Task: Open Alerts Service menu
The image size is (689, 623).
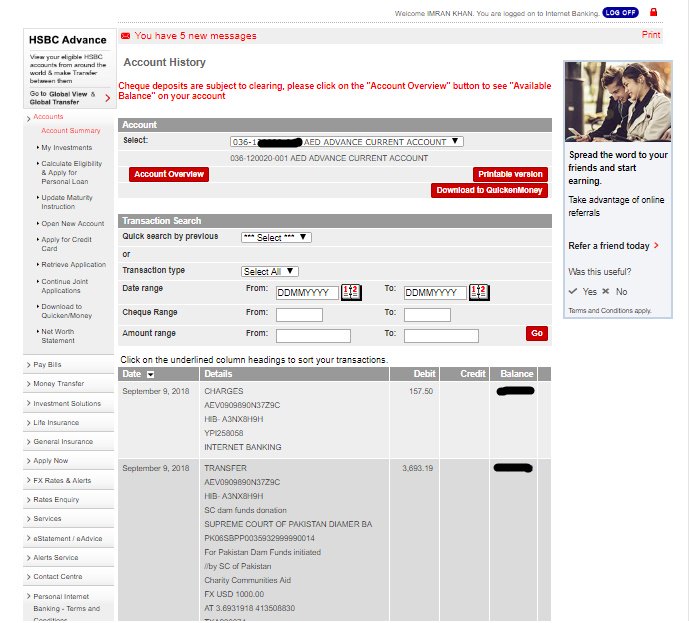Action: (55, 557)
